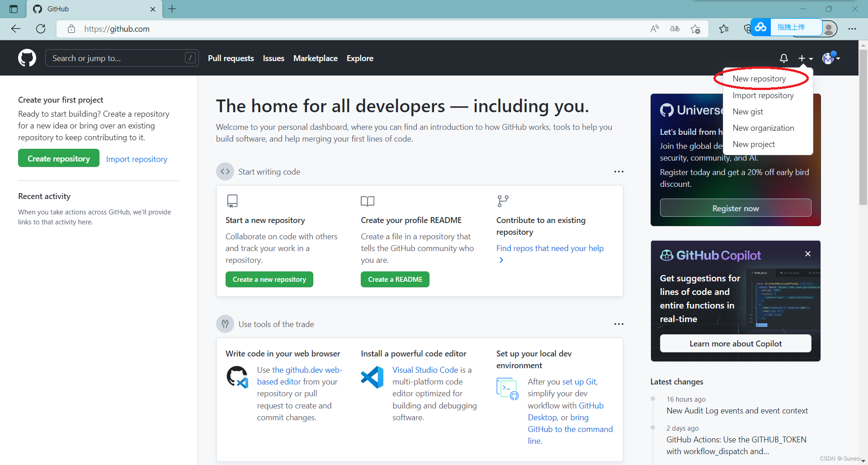Click the GitHub Copilot logo icon
This screenshot has width=868, height=465.
[x=667, y=256]
